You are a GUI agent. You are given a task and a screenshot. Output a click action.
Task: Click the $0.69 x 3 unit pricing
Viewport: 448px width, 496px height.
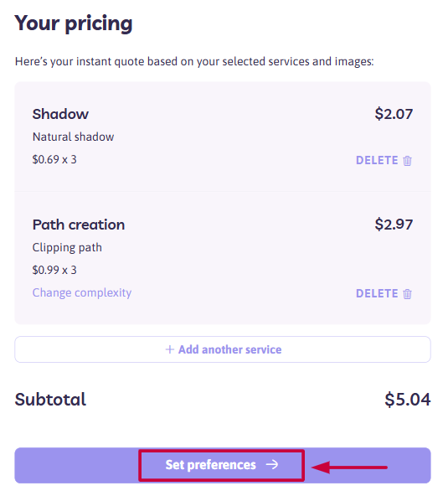[54, 159]
